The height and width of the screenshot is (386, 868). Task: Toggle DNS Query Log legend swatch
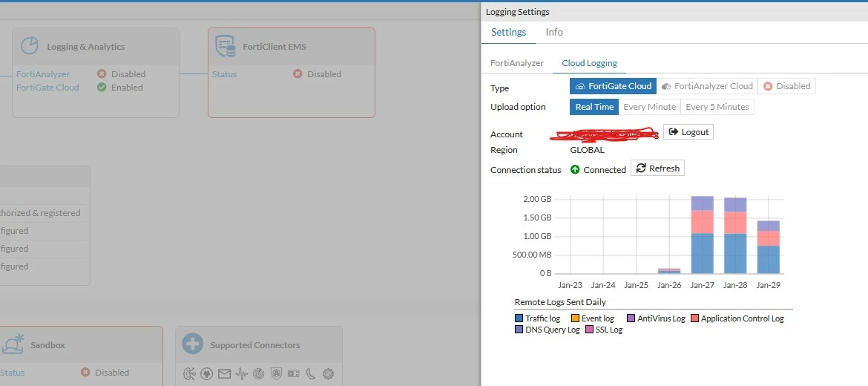[x=519, y=330]
